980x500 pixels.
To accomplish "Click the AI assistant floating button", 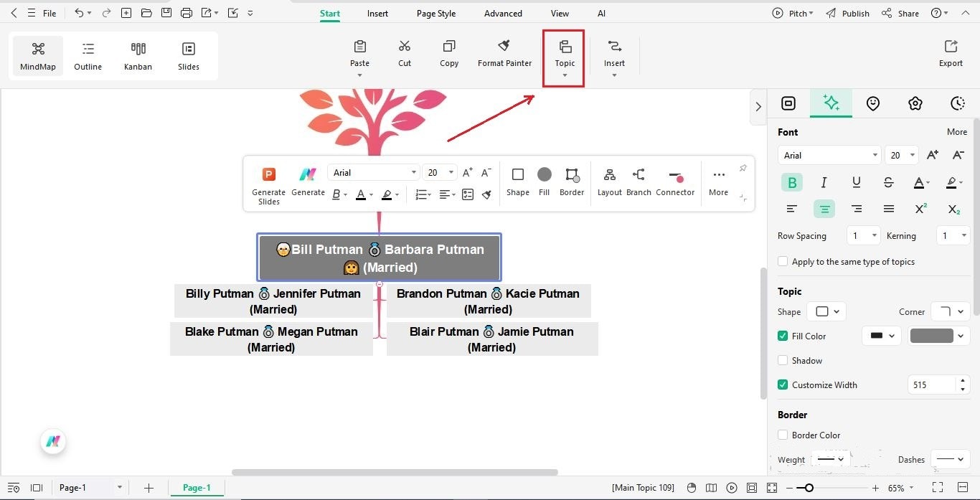I will (53, 442).
